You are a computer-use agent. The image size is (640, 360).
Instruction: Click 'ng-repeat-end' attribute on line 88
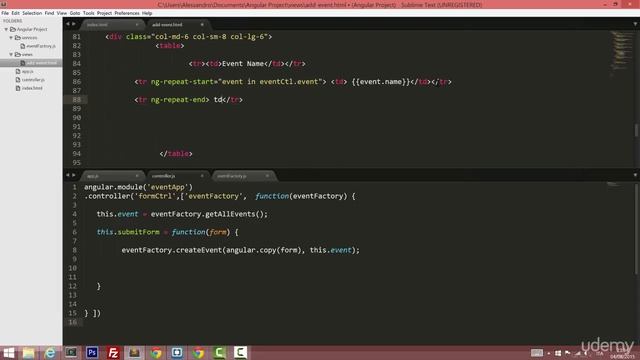178,100
